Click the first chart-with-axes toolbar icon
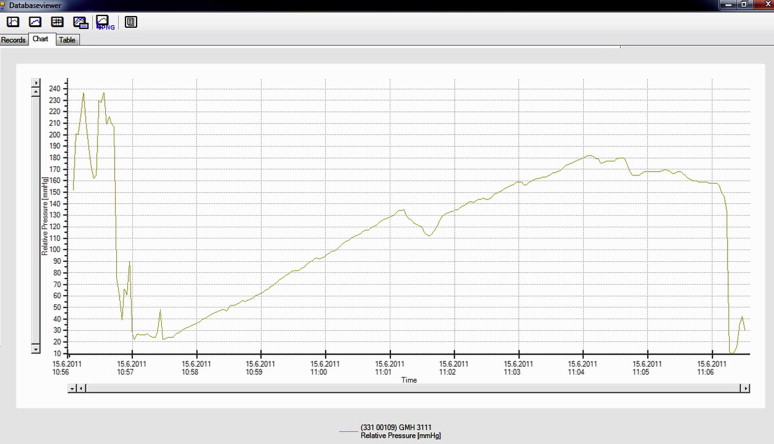Screen dimensions: 774x444 tap(13, 22)
